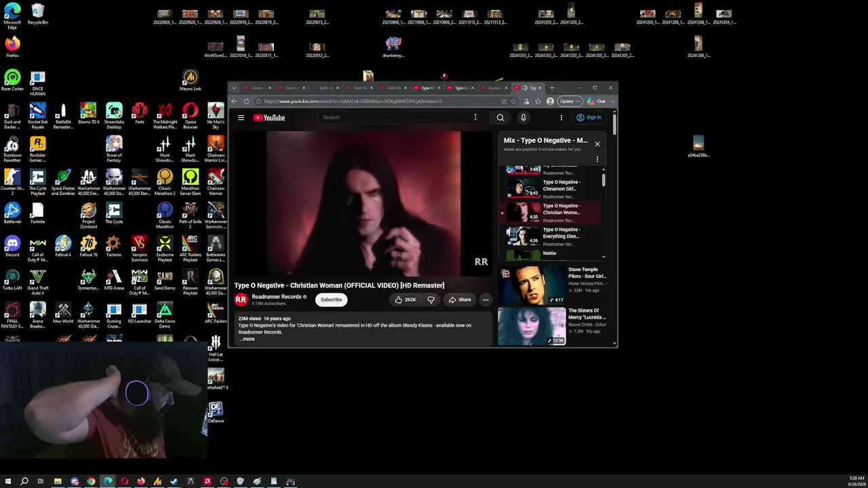Screen dimensions: 868x488
Task: Bookmark this page with star icon
Action: click(x=514, y=102)
